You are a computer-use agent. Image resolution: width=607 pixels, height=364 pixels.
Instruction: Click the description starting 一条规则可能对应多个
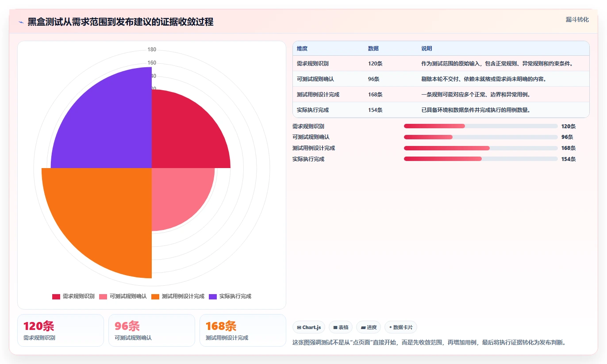(x=476, y=95)
